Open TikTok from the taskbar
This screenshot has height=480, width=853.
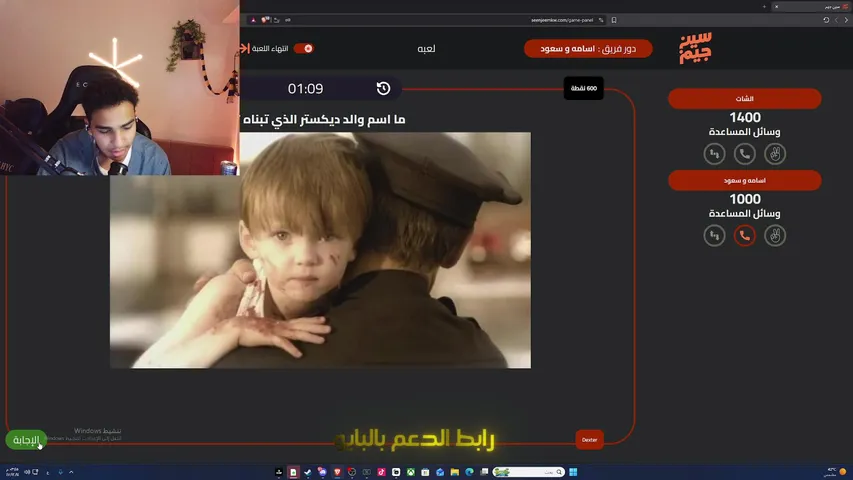[381, 472]
